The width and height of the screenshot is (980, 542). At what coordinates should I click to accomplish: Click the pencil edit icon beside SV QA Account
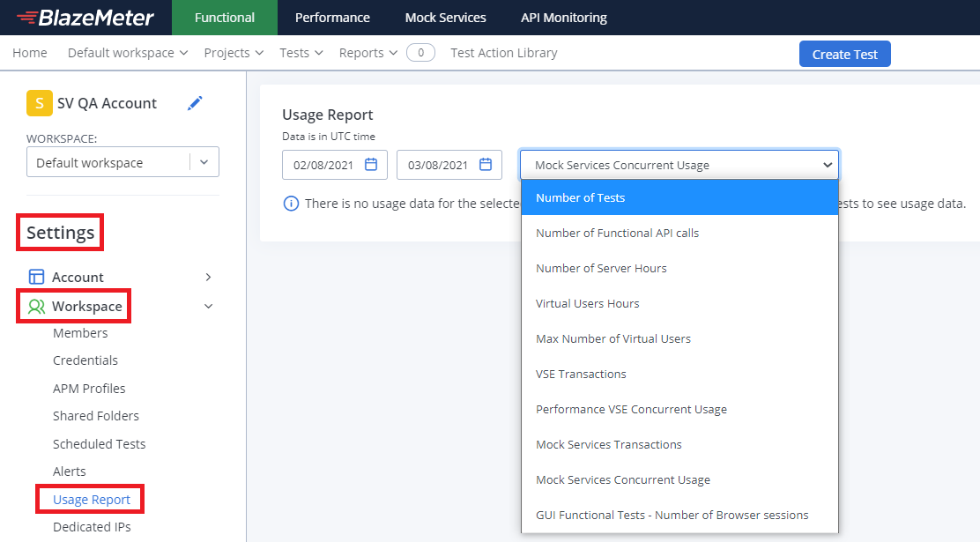click(195, 103)
